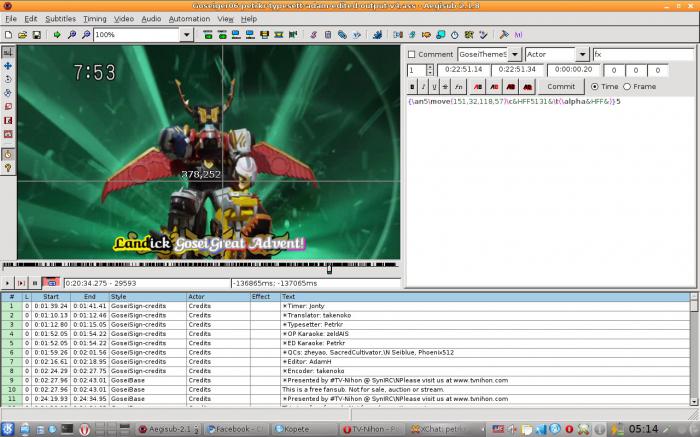This screenshot has width=700, height=437.
Task: Open the Actor dropdown
Action: [582, 54]
